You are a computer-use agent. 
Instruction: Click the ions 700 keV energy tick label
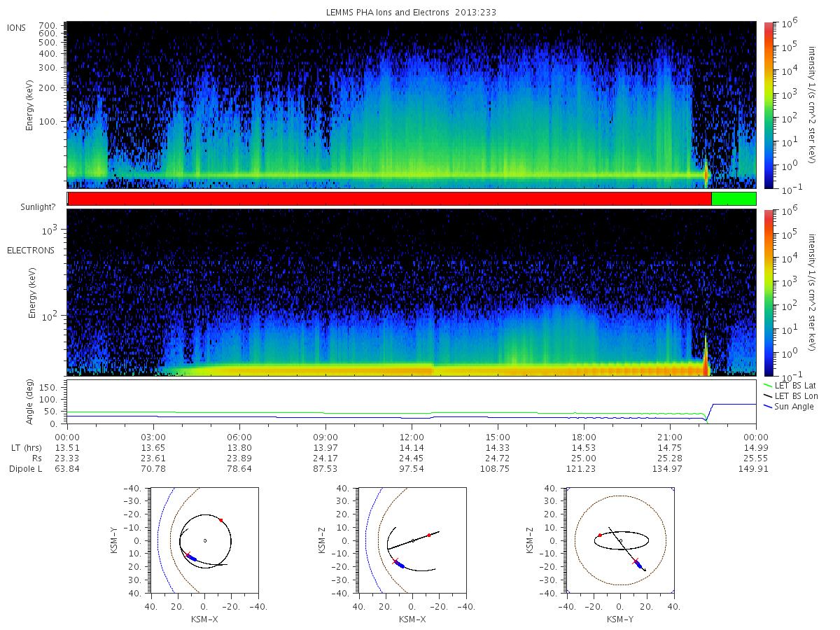point(48,24)
